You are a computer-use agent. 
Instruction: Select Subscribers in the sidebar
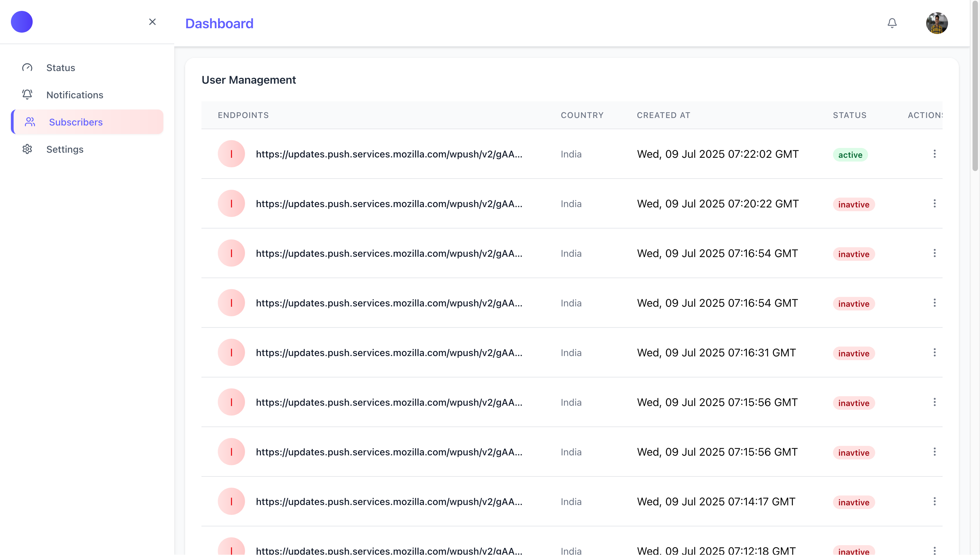pyautogui.click(x=87, y=122)
